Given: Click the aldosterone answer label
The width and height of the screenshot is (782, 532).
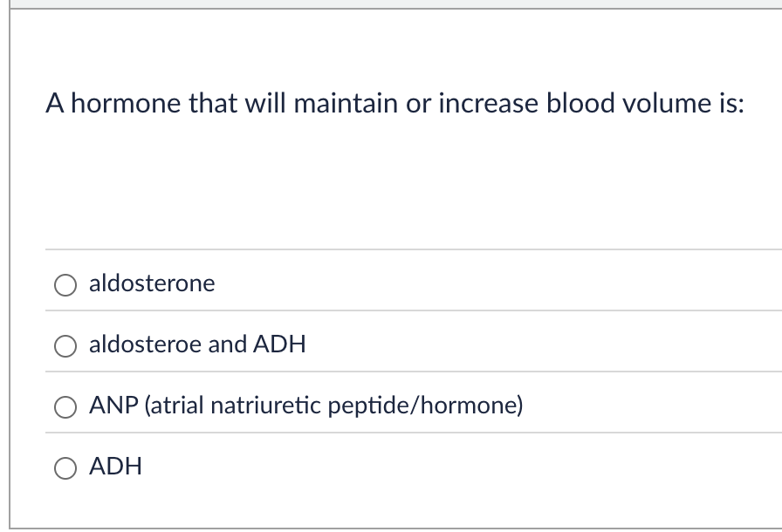Looking at the screenshot, I should tap(152, 283).
